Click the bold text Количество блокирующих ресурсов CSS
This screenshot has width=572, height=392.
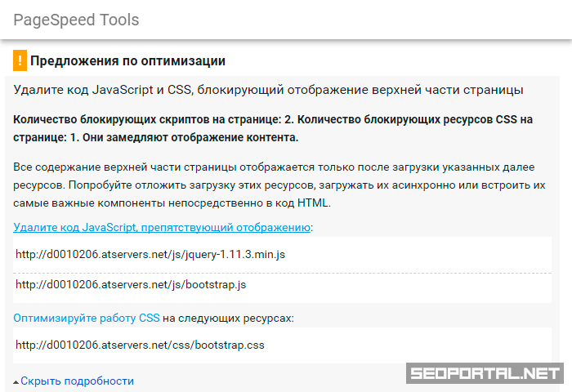[x=417, y=119]
